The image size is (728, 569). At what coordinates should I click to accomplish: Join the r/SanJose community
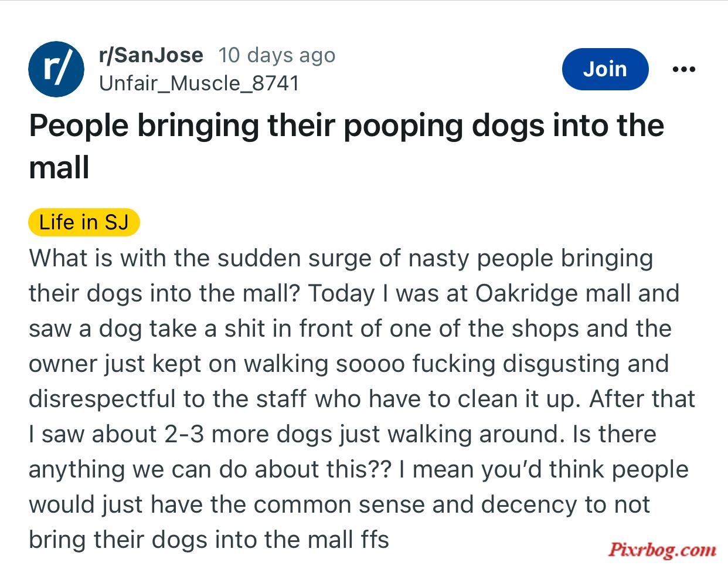click(605, 69)
